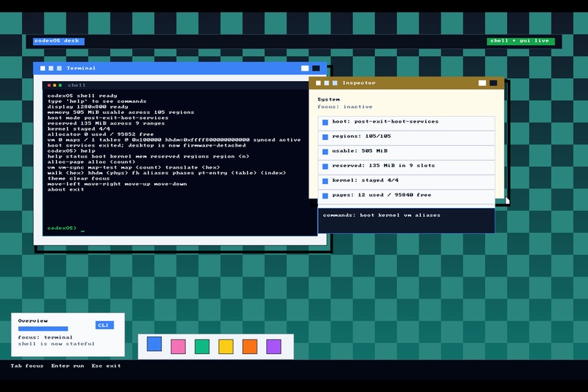Click the 'about exit' terminal line
Image resolution: width=588 pixels, height=392 pixels.
click(x=66, y=190)
